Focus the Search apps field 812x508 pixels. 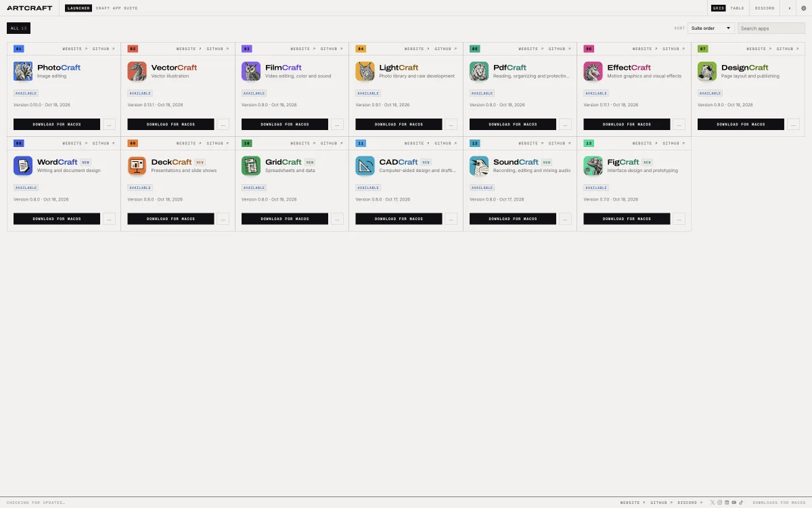771,28
